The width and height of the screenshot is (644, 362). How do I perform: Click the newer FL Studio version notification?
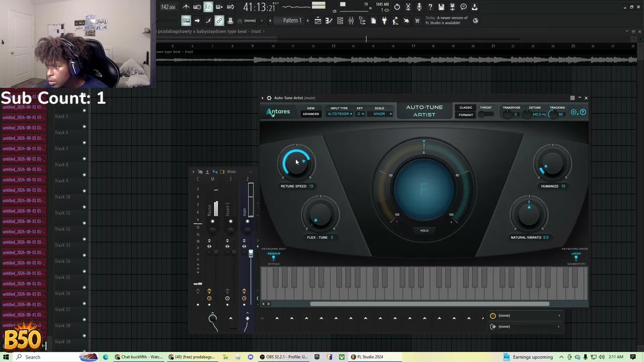(x=447, y=21)
